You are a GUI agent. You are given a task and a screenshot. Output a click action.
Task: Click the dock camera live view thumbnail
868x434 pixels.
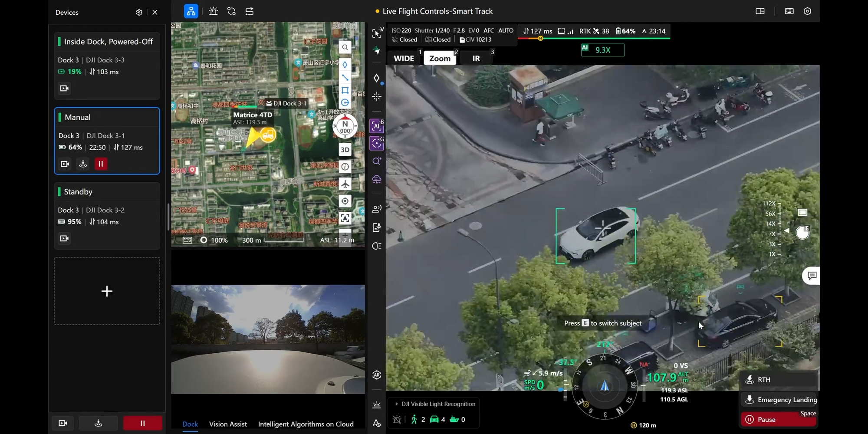[268, 339]
